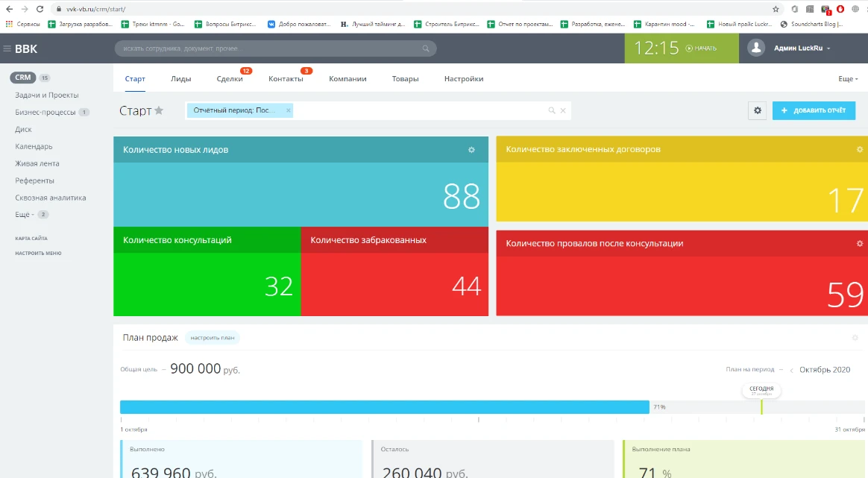Open dashboard settings with the gear button
The width and height of the screenshot is (868, 478).
[x=758, y=110]
